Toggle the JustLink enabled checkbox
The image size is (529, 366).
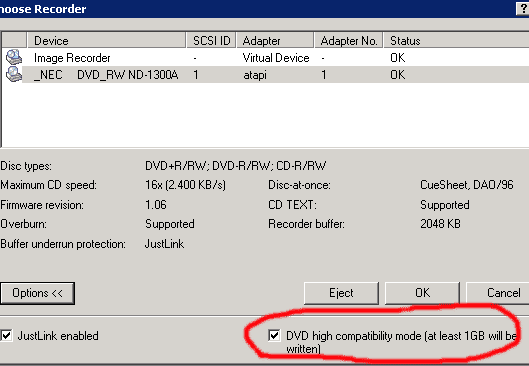6,336
